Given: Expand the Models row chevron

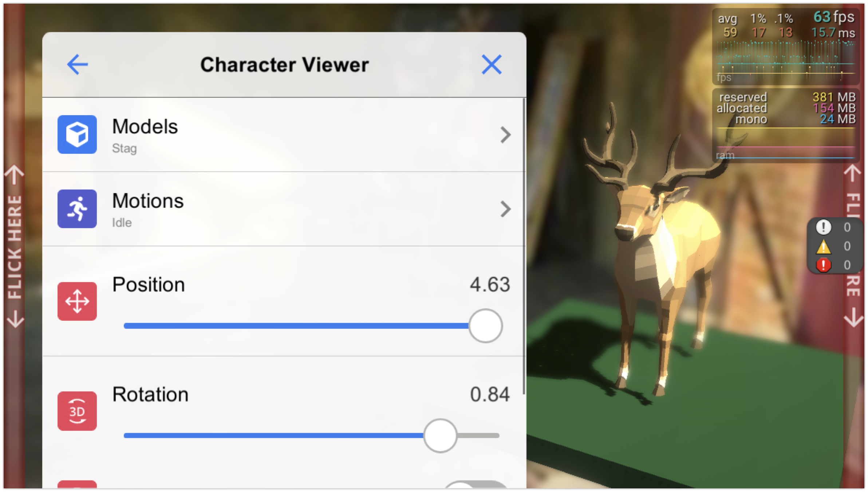Looking at the screenshot, I should [505, 135].
